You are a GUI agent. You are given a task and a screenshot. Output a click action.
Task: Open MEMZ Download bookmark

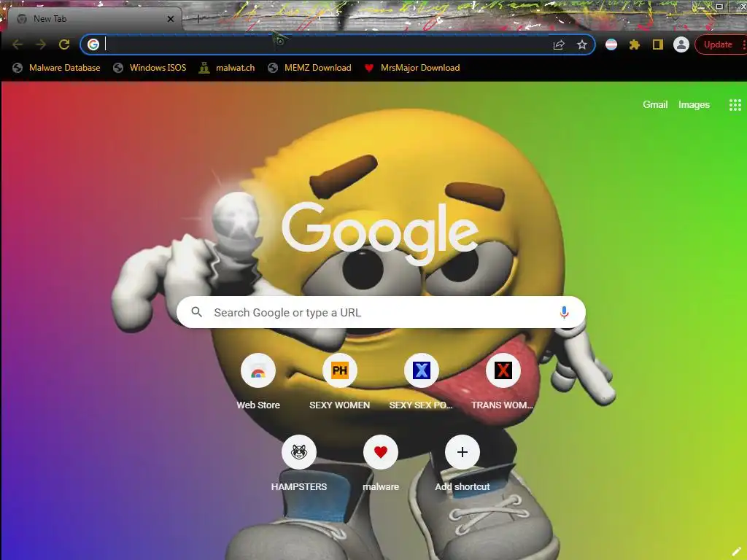(x=309, y=68)
